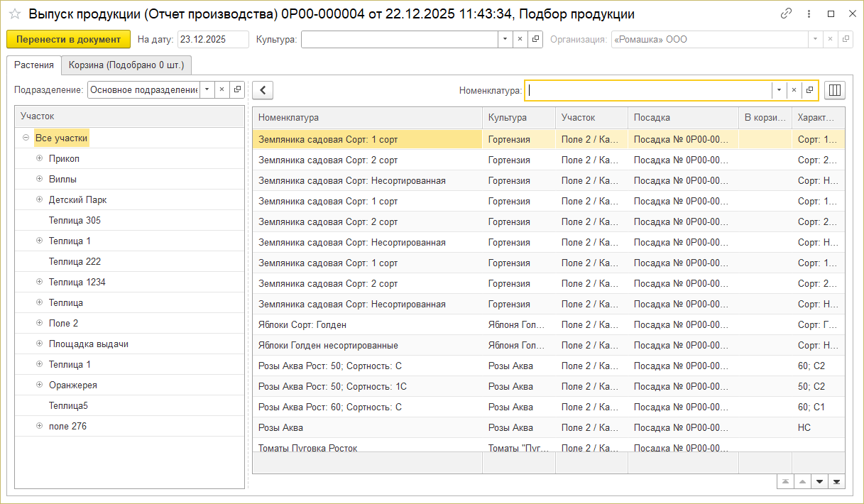864x504 pixels.
Task: Click the Перенести в документ button
Action: pyautogui.click(x=68, y=40)
